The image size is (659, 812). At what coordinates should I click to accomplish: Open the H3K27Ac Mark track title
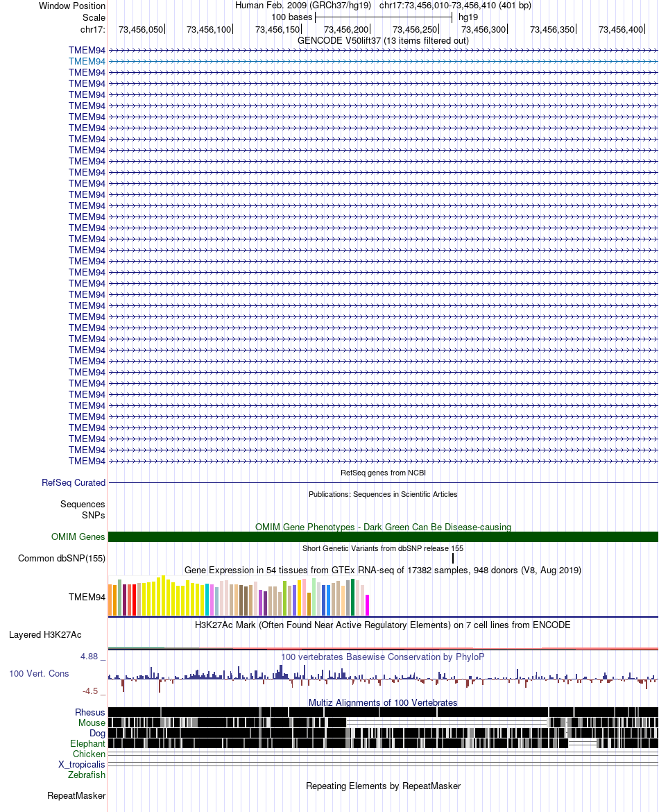click(x=383, y=625)
